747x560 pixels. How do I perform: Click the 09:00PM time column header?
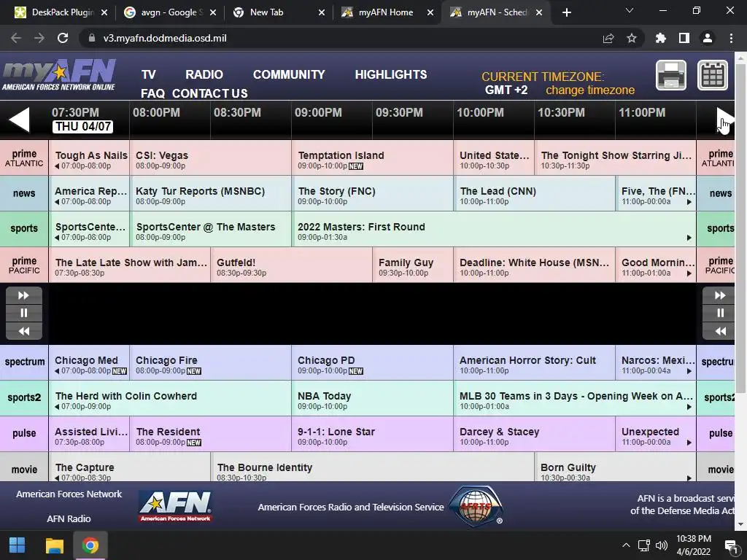pyautogui.click(x=332, y=119)
